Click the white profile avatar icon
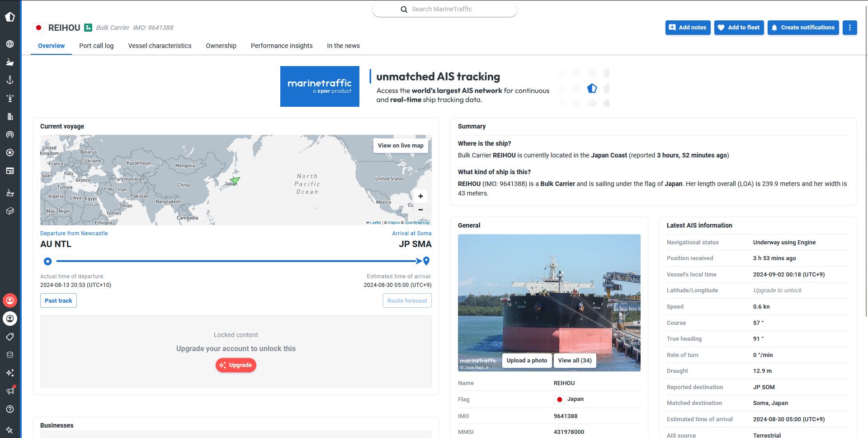The width and height of the screenshot is (868, 438). pos(10,319)
